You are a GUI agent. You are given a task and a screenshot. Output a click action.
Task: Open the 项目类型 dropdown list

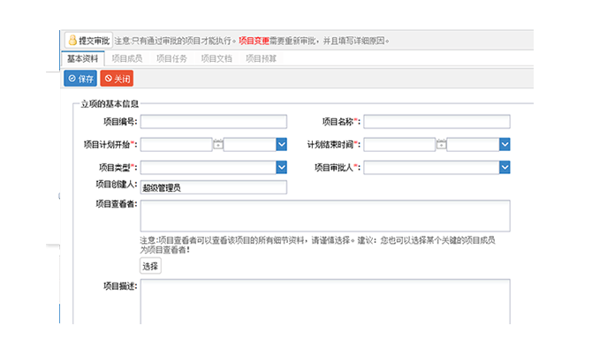(281, 166)
